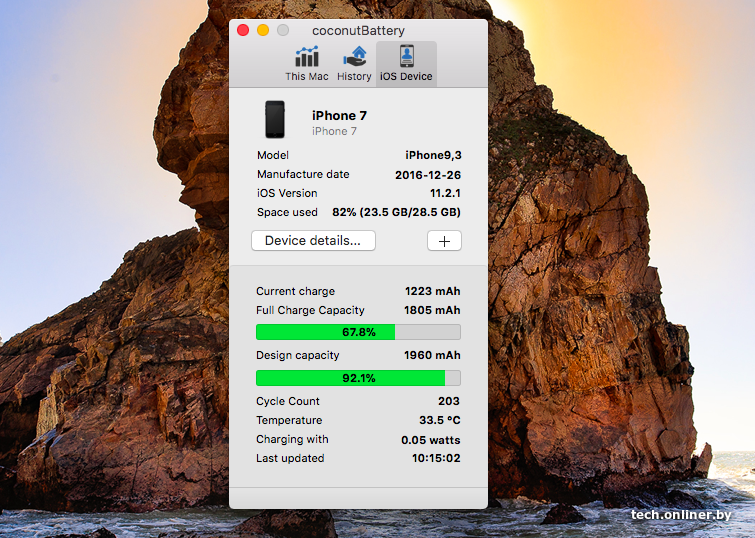
Task: Switch to the History tab
Action: [354, 64]
